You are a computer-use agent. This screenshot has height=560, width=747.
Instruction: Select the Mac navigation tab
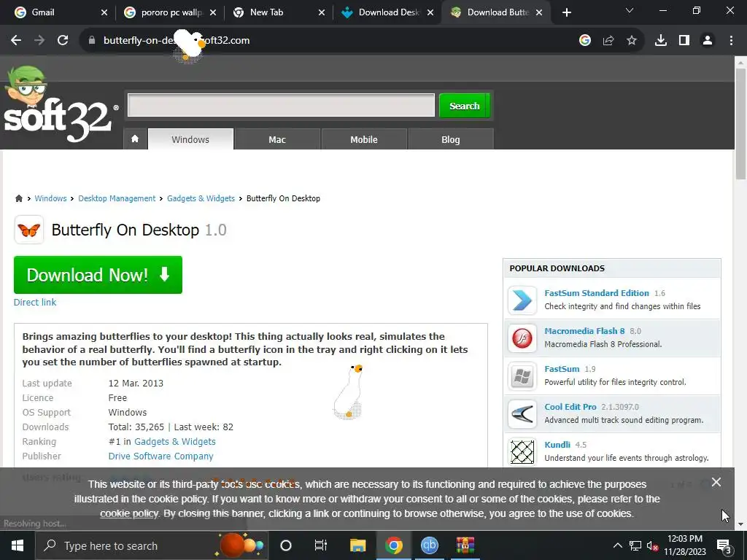[x=277, y=139]
